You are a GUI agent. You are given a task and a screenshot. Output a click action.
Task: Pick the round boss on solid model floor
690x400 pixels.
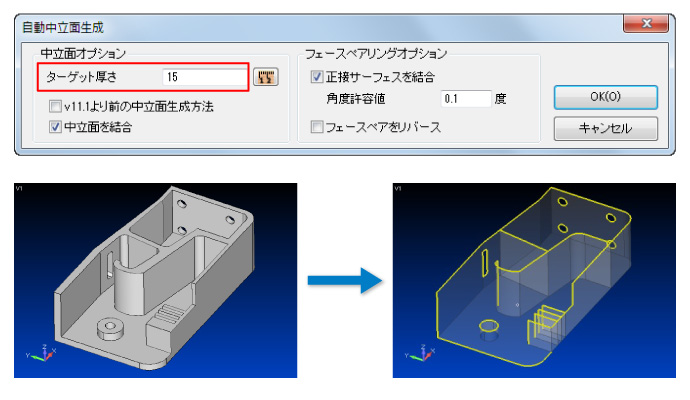(x=110, y=329)
